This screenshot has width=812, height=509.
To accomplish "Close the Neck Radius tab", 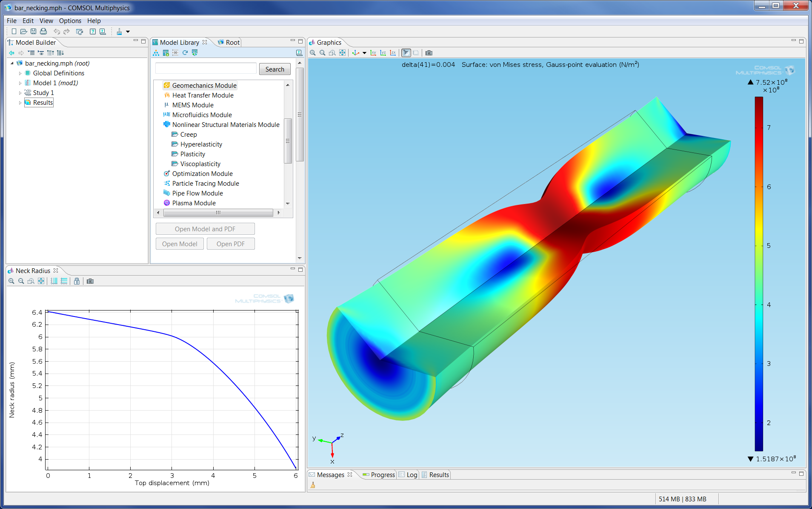I will [x=56, y=270].
